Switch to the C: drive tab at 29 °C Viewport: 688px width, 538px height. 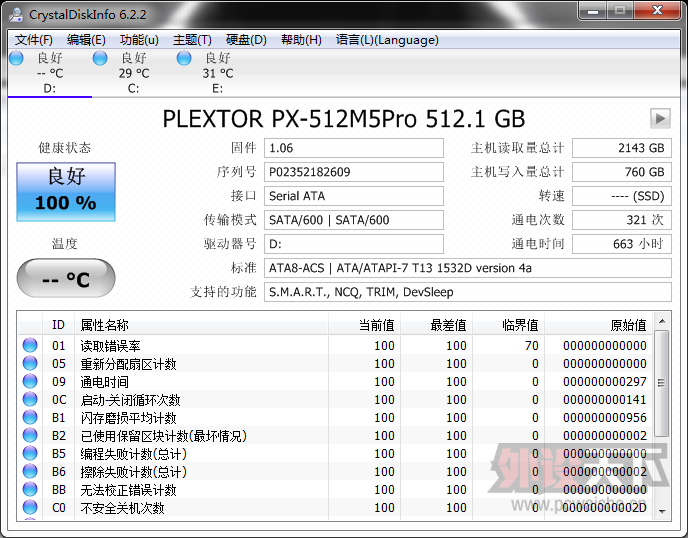tap(133, 73)
